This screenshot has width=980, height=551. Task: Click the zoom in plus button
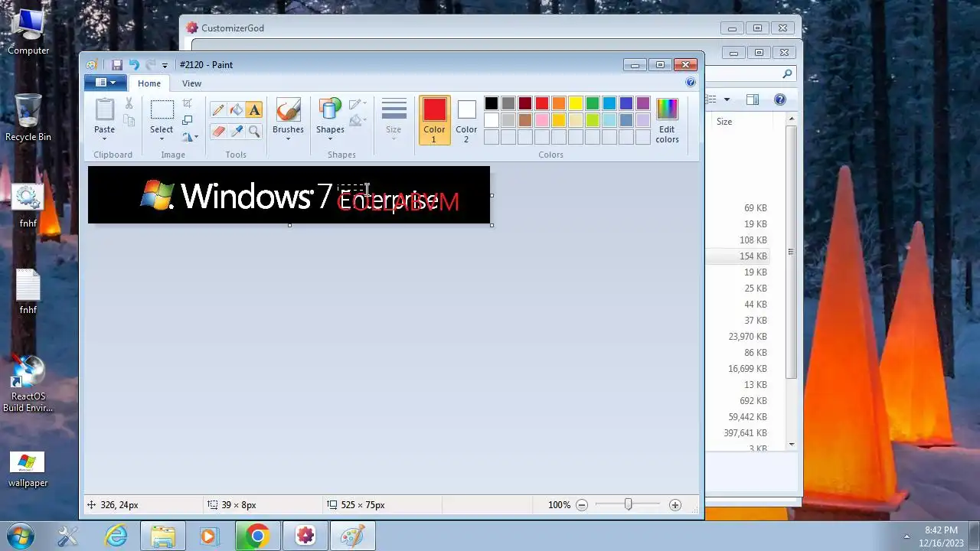[675, 505]
